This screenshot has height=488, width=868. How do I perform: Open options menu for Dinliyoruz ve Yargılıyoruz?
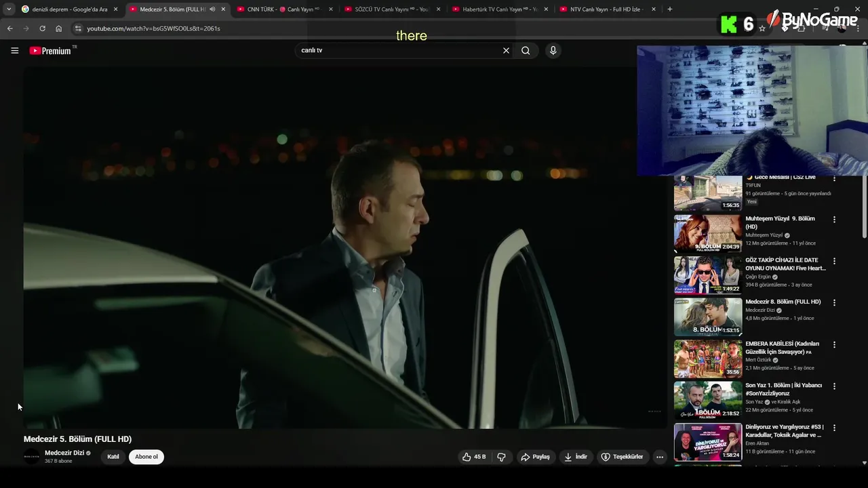[x=835, y=428]
